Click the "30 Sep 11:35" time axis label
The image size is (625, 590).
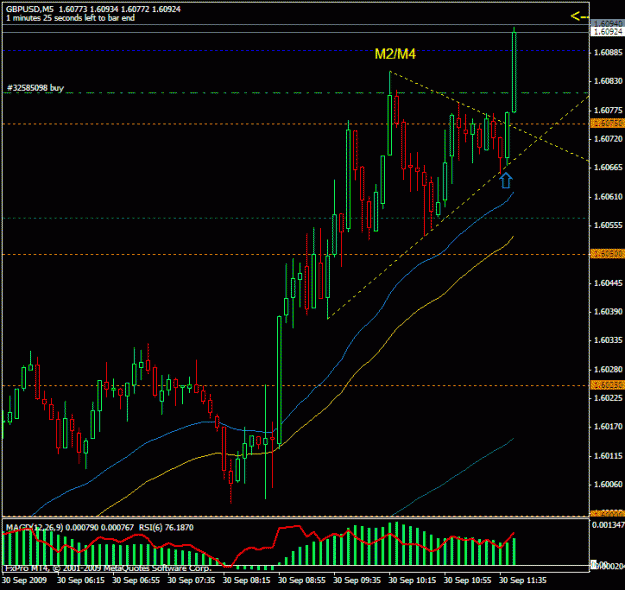click(x=523, y=580)
